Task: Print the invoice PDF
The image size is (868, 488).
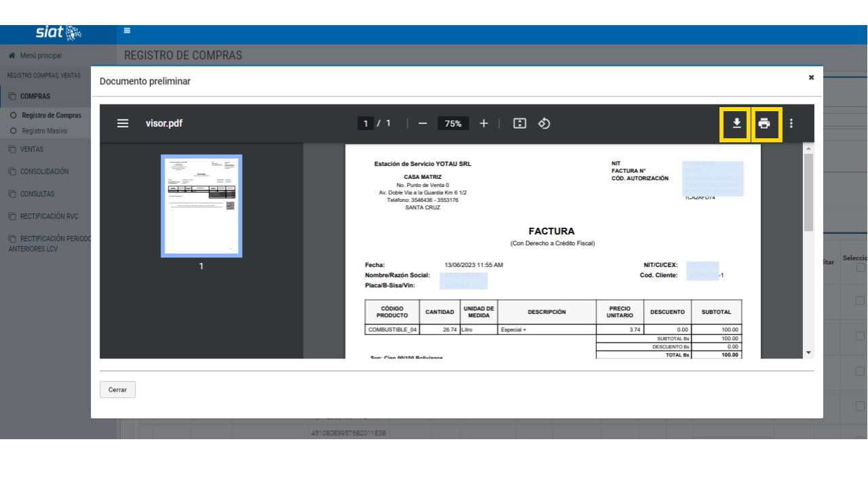Action: coord(764,124)
